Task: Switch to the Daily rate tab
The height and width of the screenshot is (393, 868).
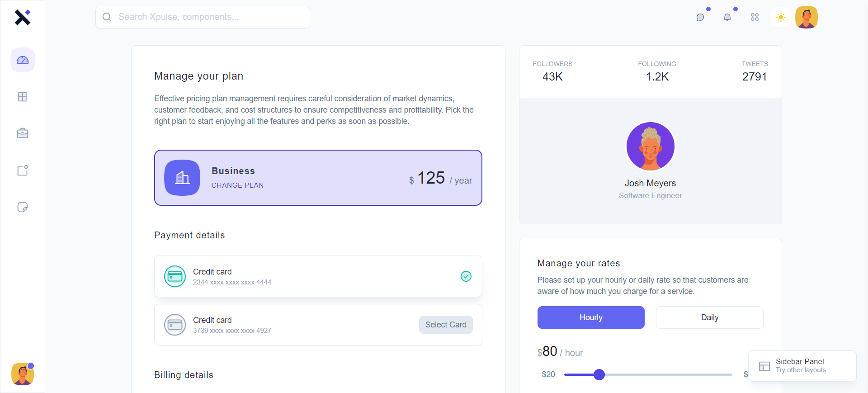Action: [x=709, y=317]
